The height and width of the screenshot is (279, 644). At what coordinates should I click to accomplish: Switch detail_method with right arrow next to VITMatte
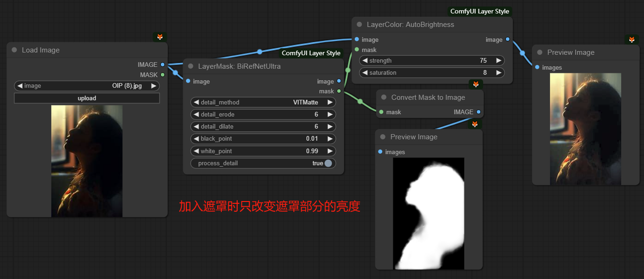[330, 102]
